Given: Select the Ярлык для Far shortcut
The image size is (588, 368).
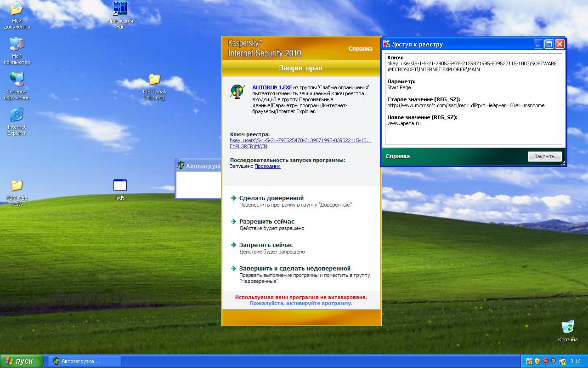Looking at the screenshot, I should (x=120, y=15).
